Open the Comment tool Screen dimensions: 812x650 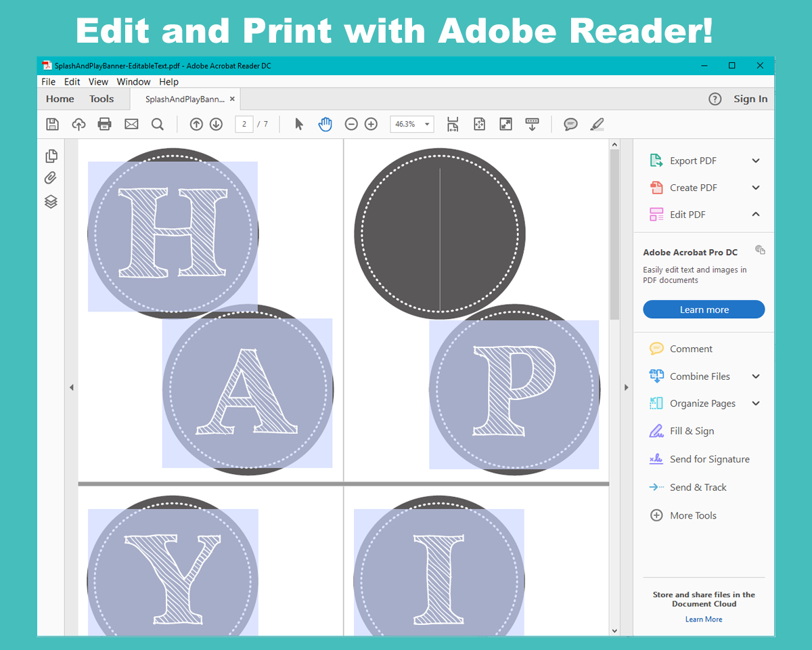691,349
